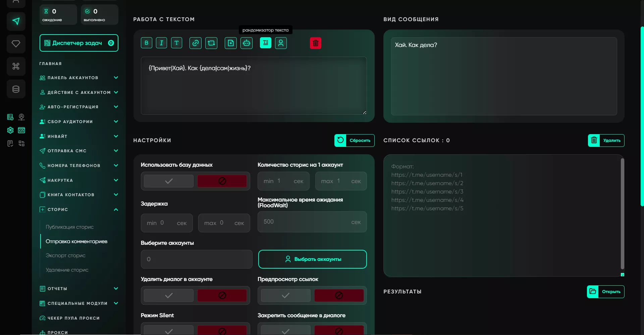Open 'Удаление сторис' submenu item

[67, 270]
